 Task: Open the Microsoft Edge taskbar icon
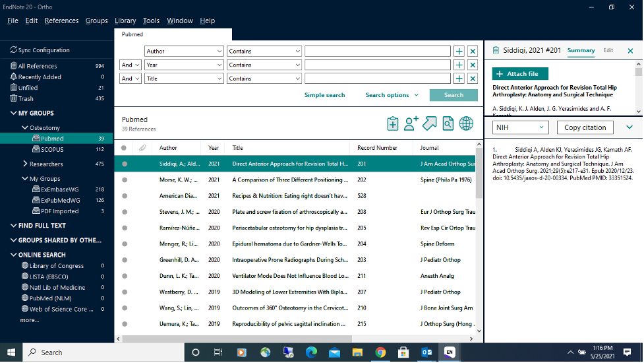[311, 352]
